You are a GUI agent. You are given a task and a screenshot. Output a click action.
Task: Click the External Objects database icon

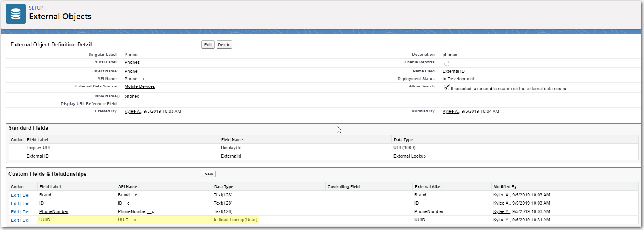[x=16, y=14]
